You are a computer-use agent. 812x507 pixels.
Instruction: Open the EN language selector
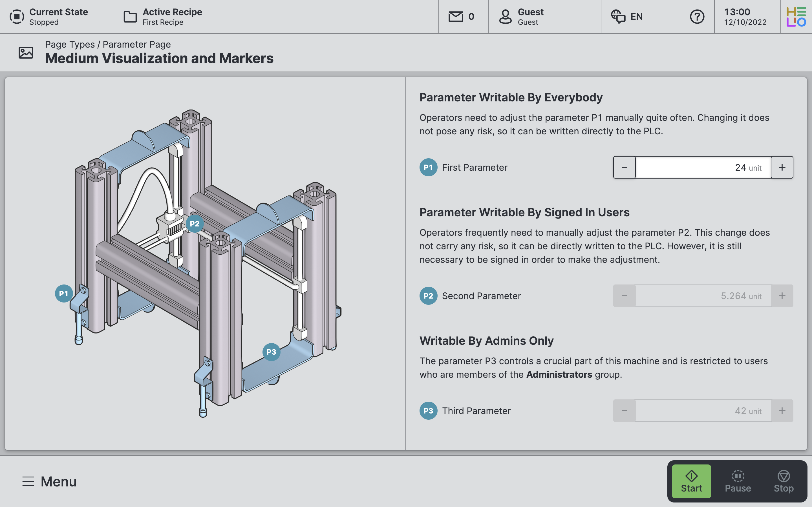pyautogui.click(x=627, y=16)
